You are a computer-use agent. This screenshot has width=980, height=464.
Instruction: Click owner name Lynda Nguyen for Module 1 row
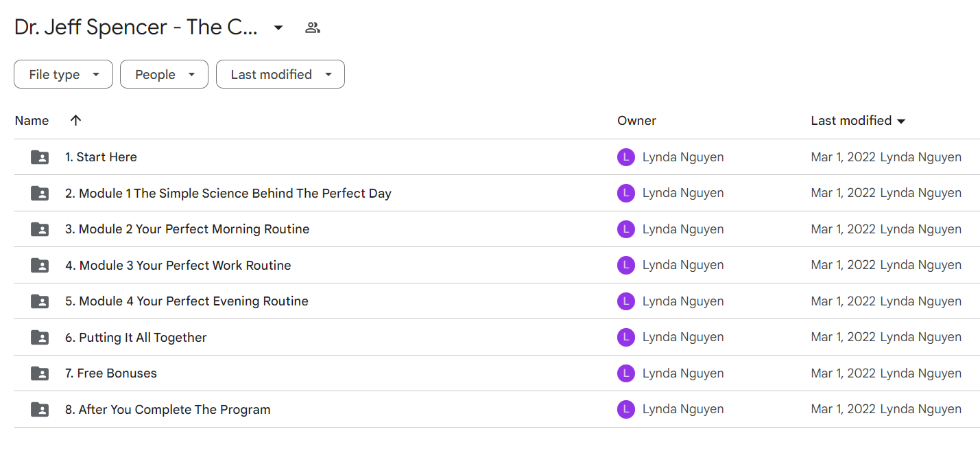pos(683,194)
